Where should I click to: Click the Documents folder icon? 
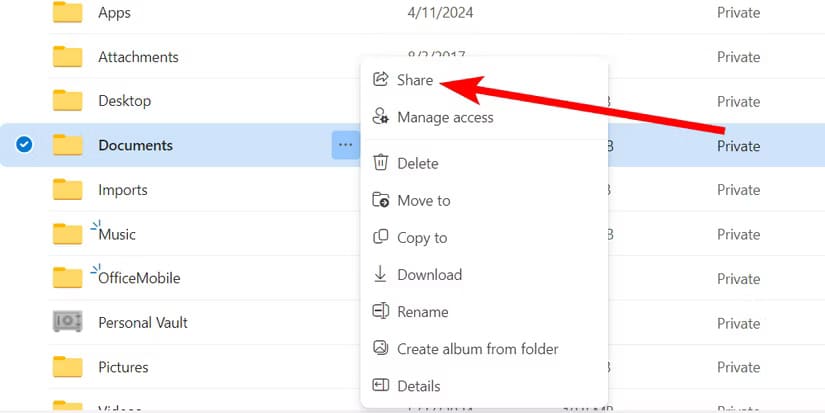tap(68, 145)
